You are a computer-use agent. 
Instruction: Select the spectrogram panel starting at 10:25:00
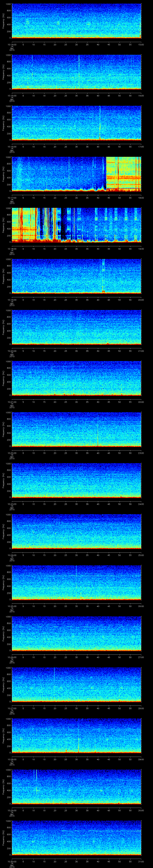click(76, 583)
